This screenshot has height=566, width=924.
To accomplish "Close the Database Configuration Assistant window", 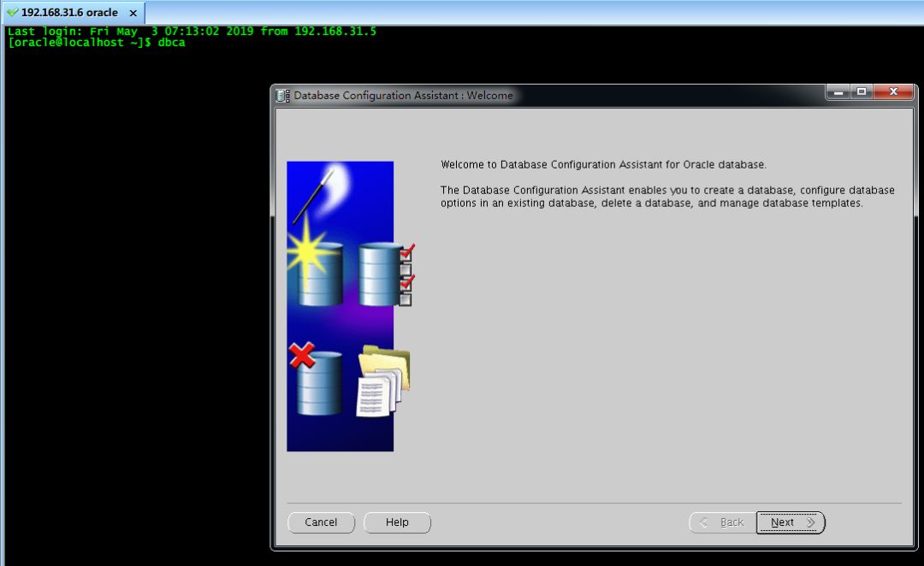I will [893, 91].
